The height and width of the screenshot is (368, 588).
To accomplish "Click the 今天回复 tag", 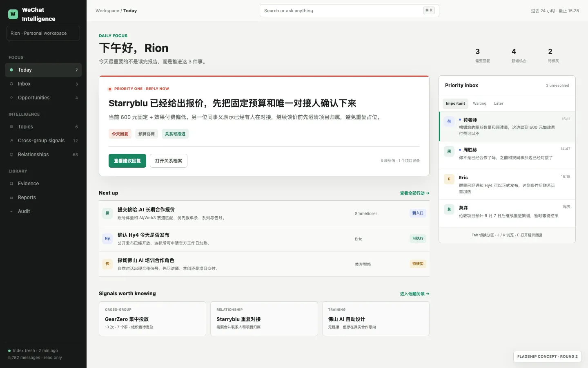I will click(x=120, y=134).
